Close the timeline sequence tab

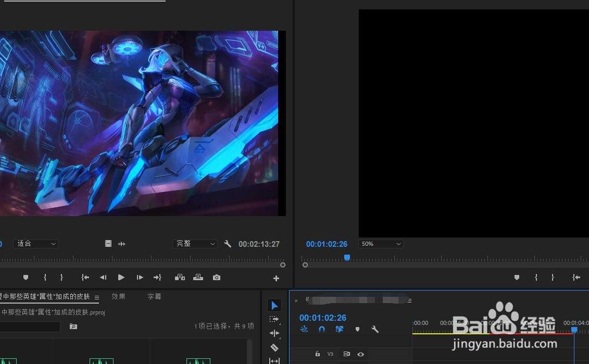(296, 300)
